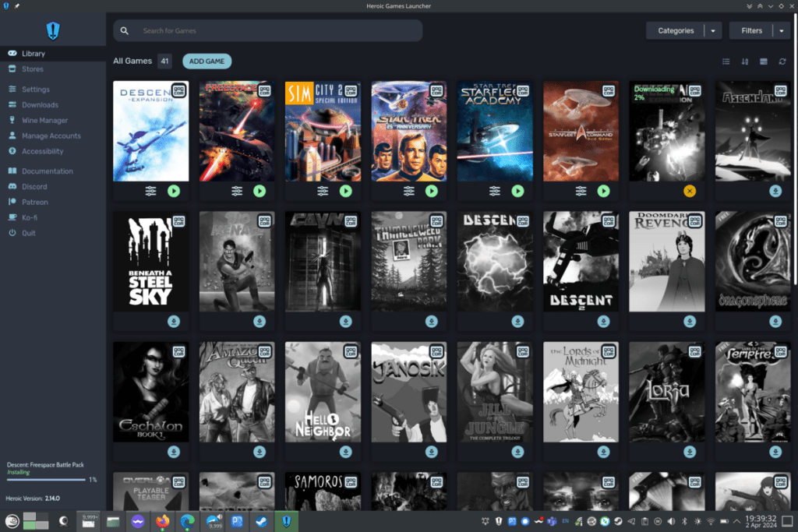Expand the Categories dropdown arrow
The image size is (798, 532).
click(713, 31)
